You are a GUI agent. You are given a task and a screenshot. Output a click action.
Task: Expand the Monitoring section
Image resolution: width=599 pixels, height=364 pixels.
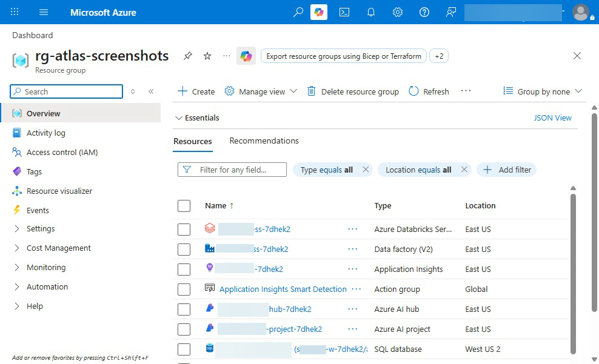[17, 268]
